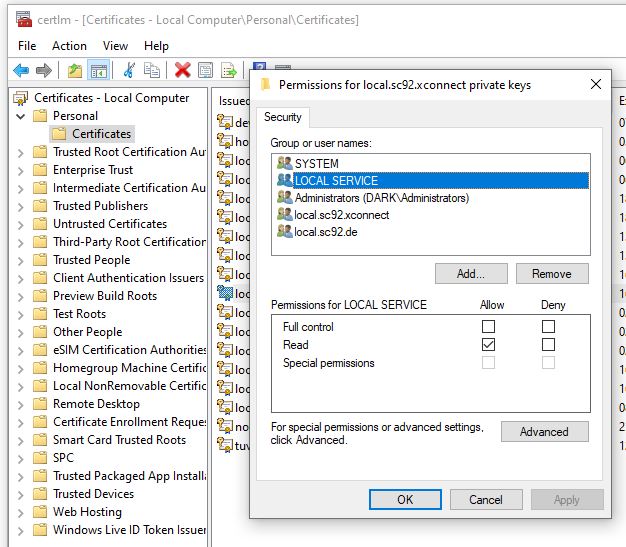Uncheck the Allow Read permission checkbox
Image resolution: width=626 pixels, height=547 pixels.
[488, 345]
